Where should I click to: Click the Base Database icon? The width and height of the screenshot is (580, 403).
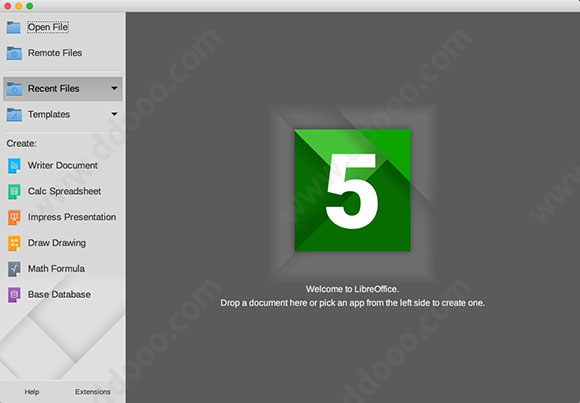tap(14, 295)
